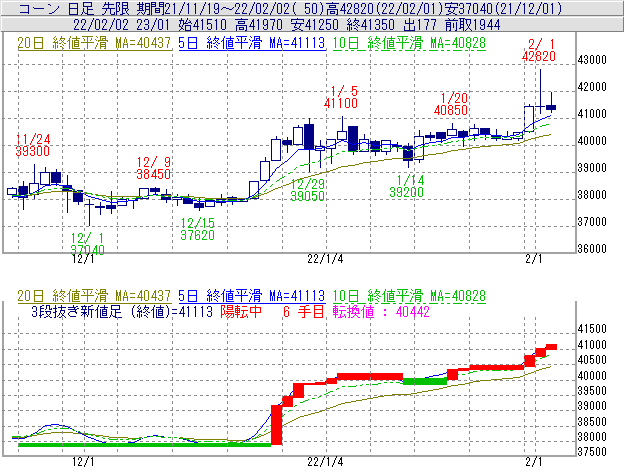The height and width of the screenshot is (475, 624).
Task: Click the 43000 price axis value
Action: click(x=592, y=60)
